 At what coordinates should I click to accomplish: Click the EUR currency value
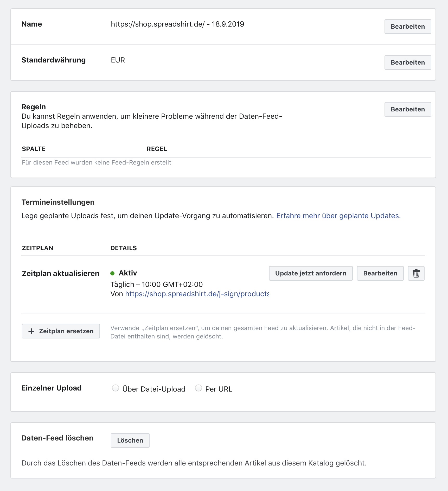(x=118, y=60)
